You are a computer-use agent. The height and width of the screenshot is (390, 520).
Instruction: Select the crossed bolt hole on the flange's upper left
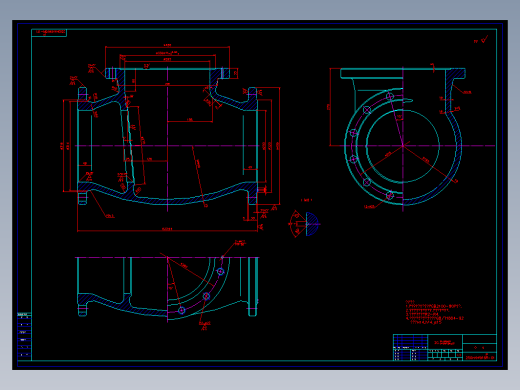(x=367, y=110)
